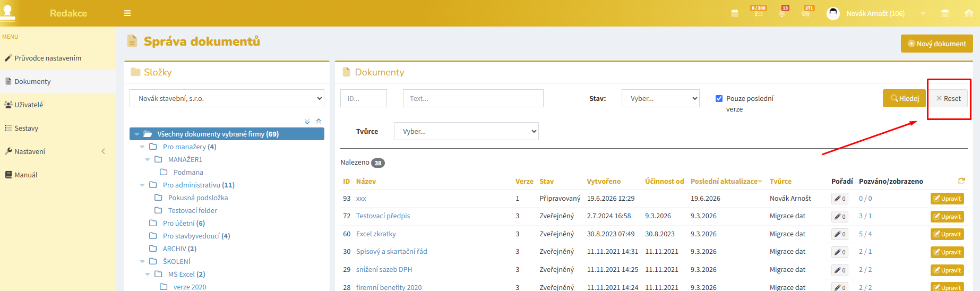The height and width of the screenshot is (291, 980).
Task: Select the Testovací folder tree item
Action: coord(193,210)
